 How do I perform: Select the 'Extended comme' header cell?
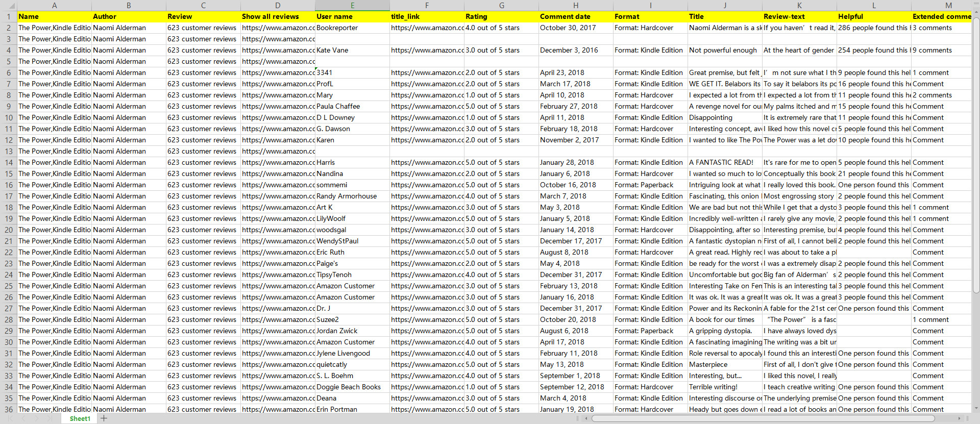942,16
